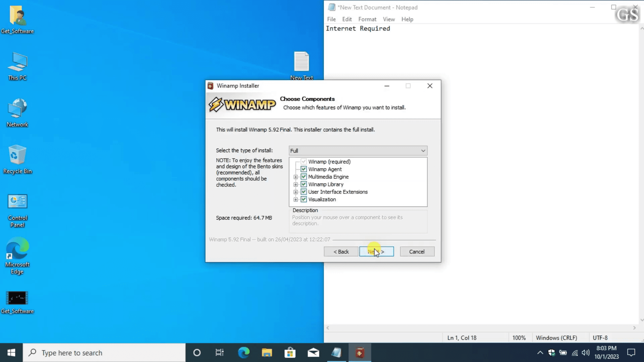Screen dimensions: 644x362
Task: Uncheck the Winamp Library component
Action: click(x=304, y=184)
